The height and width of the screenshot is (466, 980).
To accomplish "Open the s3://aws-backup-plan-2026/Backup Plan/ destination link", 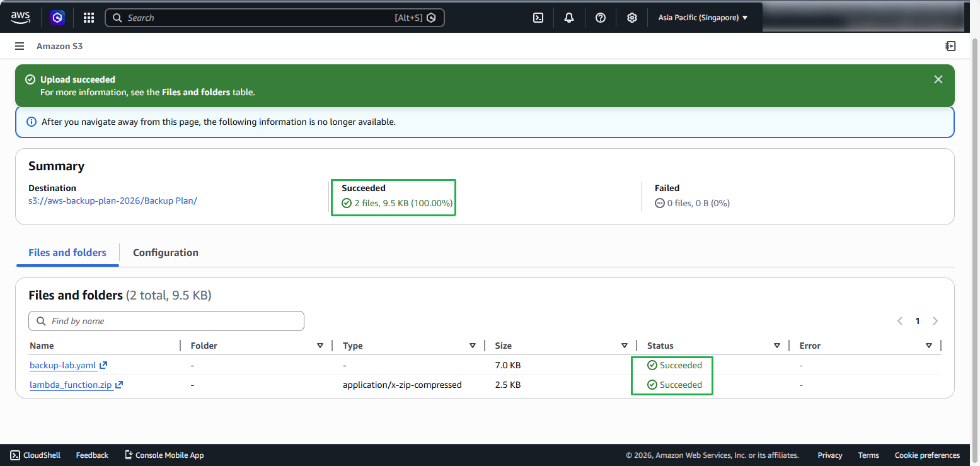I will click(113, 201).
